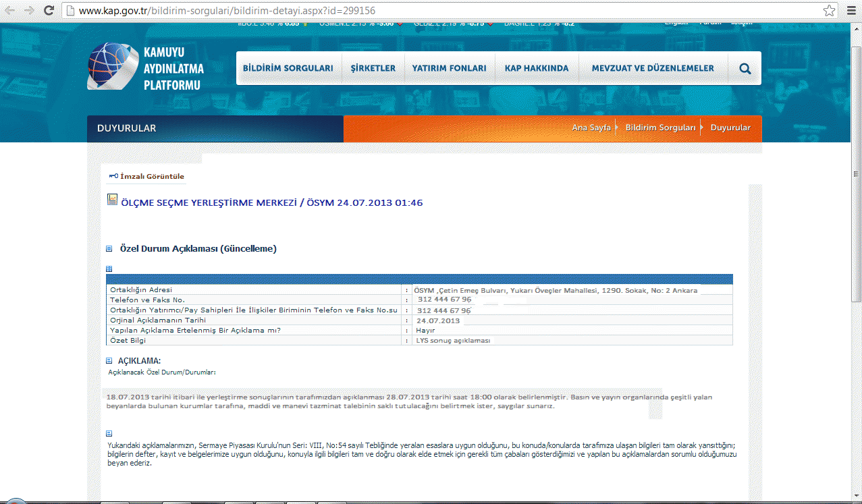Click the Özel Durum Açıklaması (Güncelleme) heading
This screenshot has height=504, width=862.
pyautogui.click(x=198, y=249)
